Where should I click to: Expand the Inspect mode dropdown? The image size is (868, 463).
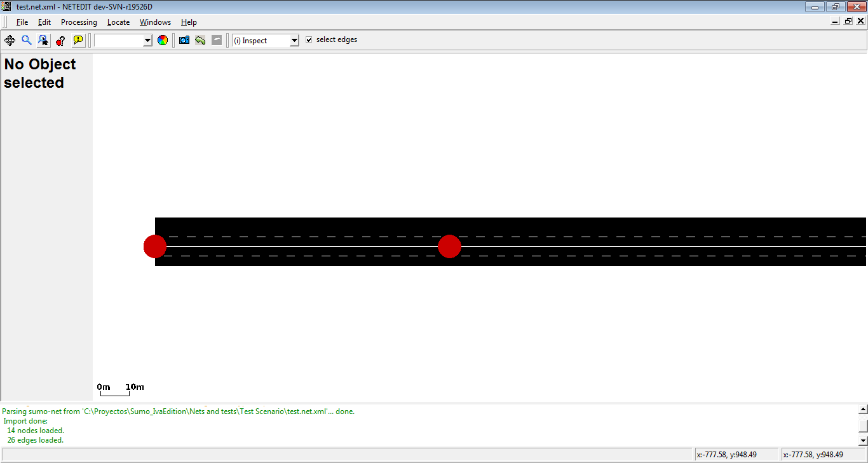[294, 41]
